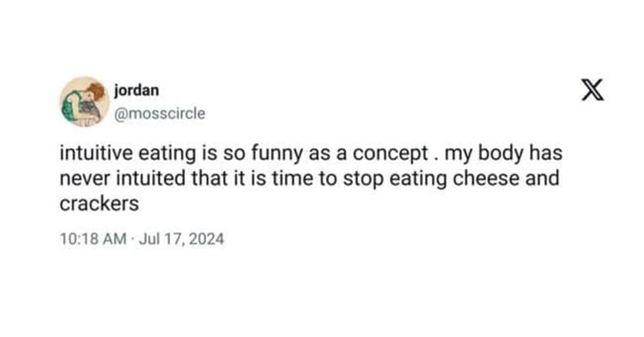Open jordan's profile avatar picture
644x337 pixels.
[82, 101]
